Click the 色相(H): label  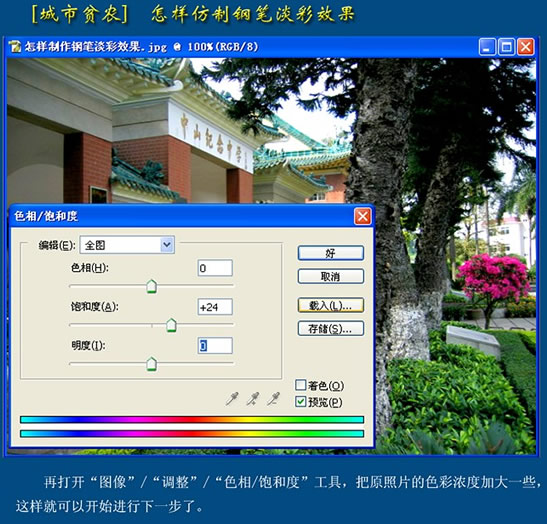[x=90, y=268]
